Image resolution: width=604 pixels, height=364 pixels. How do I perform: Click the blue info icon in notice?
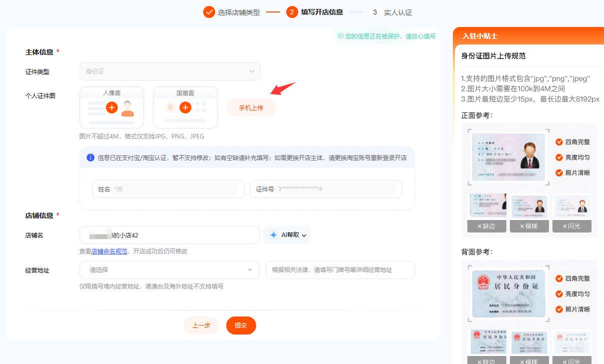(x=91, y=157)
